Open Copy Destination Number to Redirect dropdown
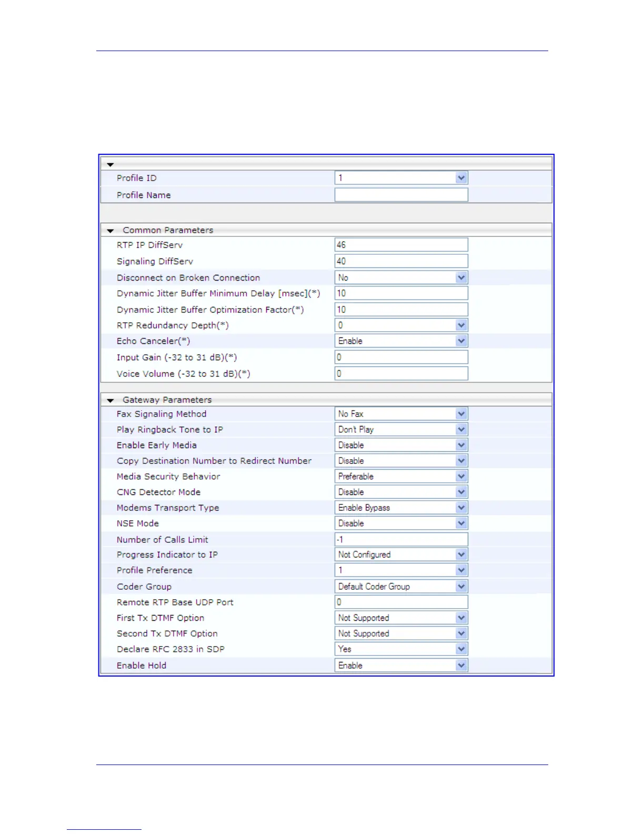 pos(401,461)
